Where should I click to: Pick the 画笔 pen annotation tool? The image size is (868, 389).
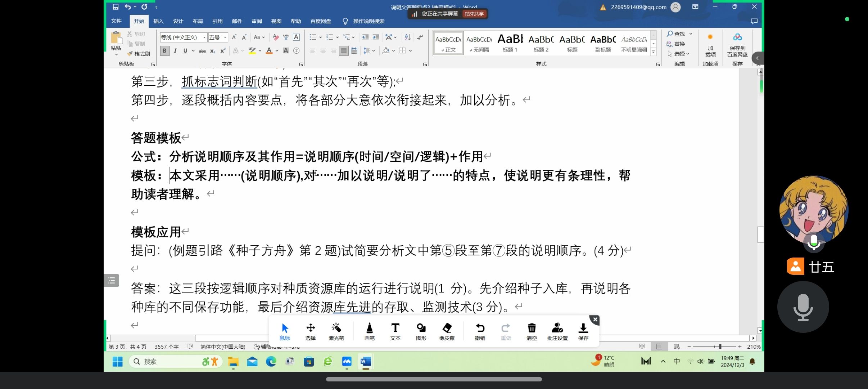[x=369, y=331]
